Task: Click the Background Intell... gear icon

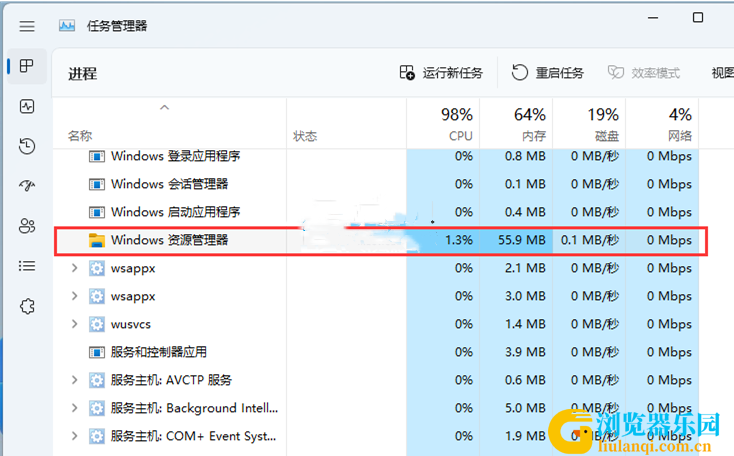Action: [97, 408]
